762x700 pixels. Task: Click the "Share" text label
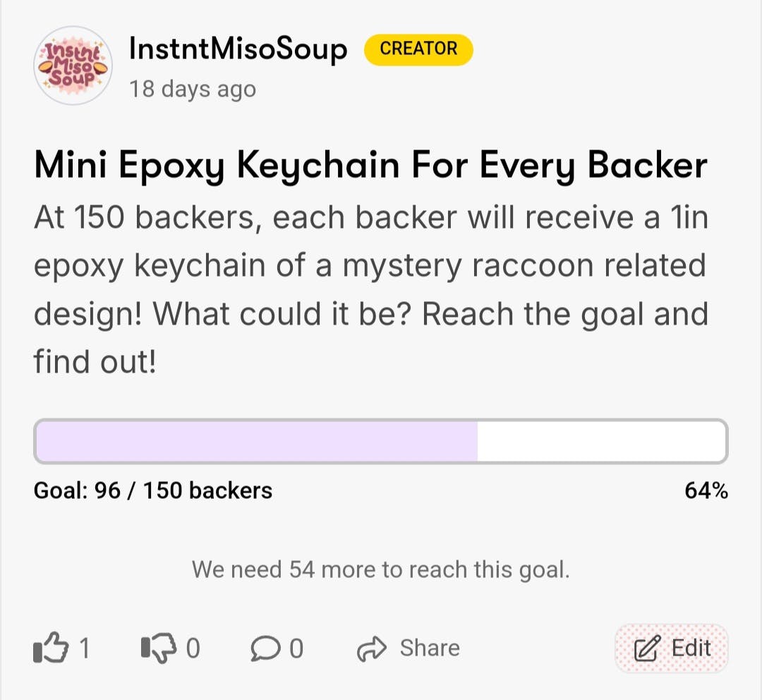[430, 648]
